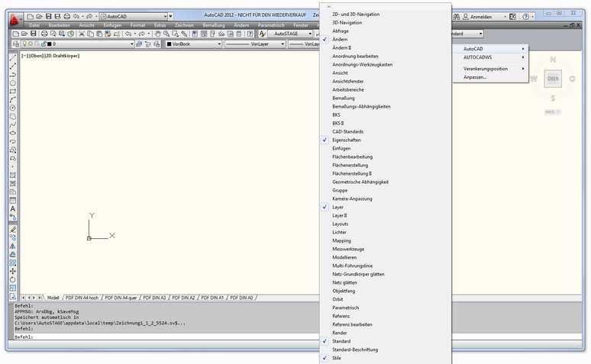The image size is (591, 364).
Task: Click the AutoCAD application logo button
Action: tap(15, 20)
